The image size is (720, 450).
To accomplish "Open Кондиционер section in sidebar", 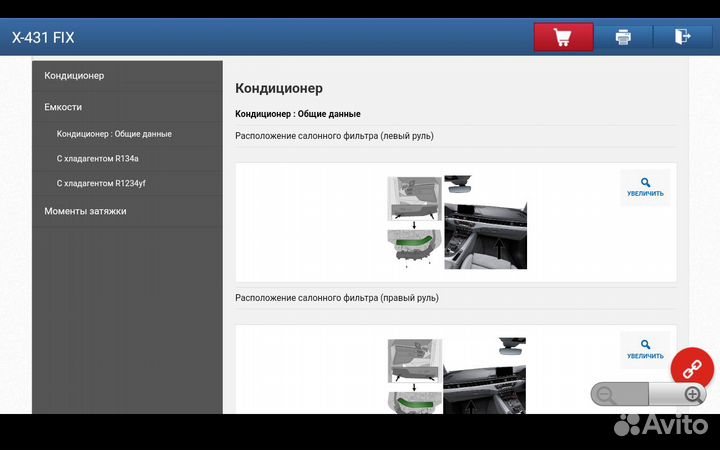I will click(x=127, y=76).
